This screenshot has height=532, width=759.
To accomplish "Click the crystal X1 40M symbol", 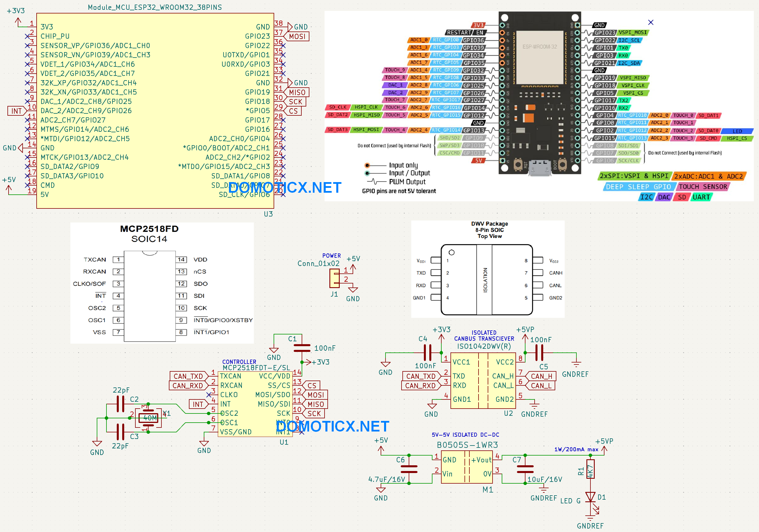I will point(149,418).
